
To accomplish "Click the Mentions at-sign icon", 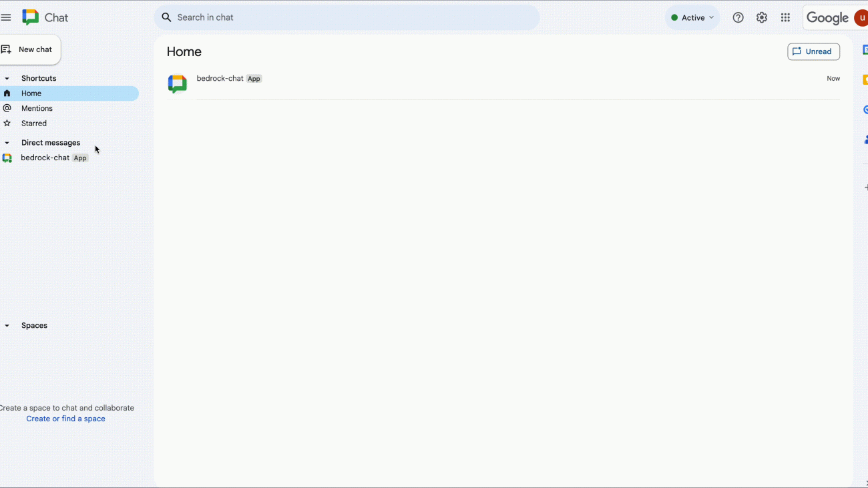I will [x=7, y=108].
